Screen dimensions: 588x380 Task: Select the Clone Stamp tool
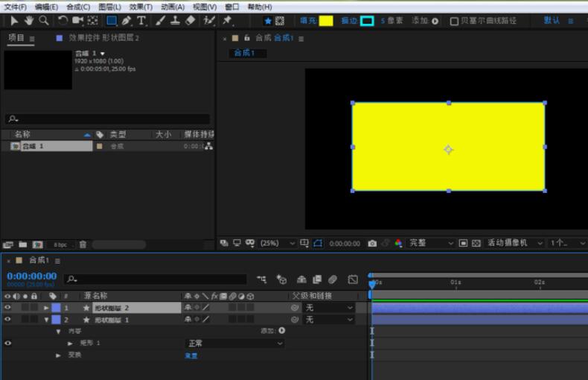click(x=175, y=21)
